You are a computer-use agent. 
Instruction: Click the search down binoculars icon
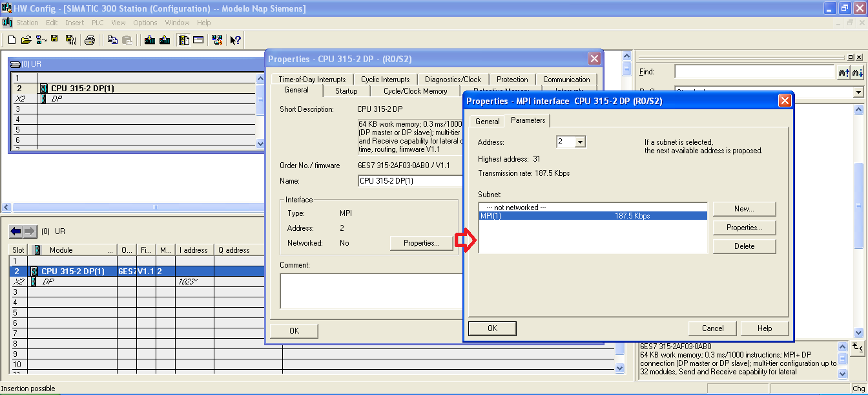(857, 72)
